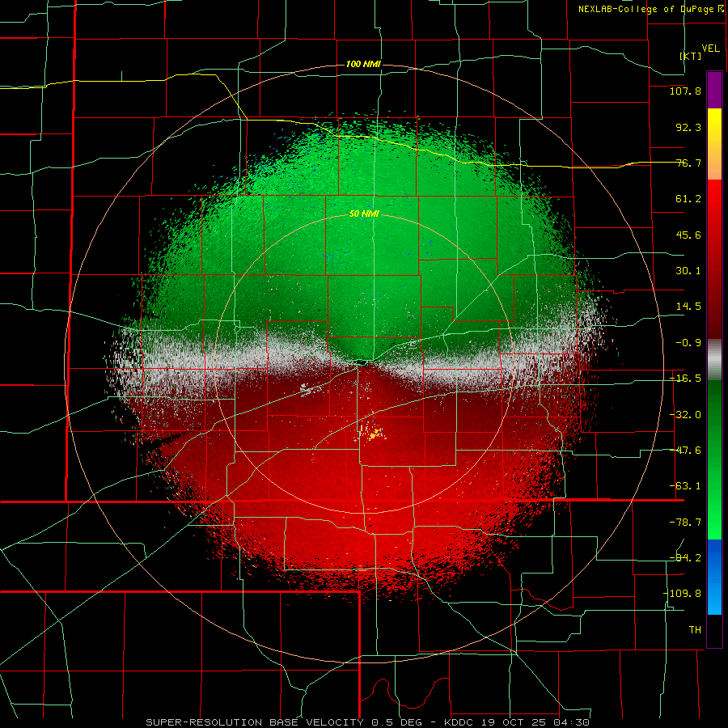Pick the black TH segment of color bar
728x728 pixels.
(714, 630)
